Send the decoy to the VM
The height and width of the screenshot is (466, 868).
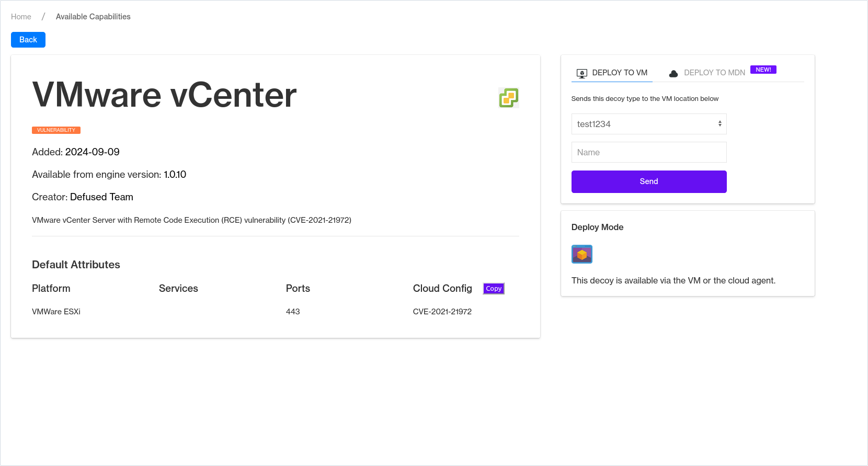(x=649, y=181)
